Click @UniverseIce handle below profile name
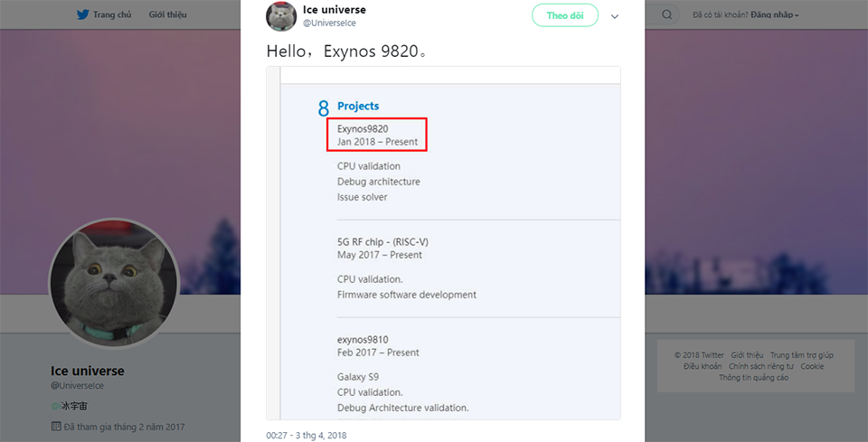 (77, 386)
